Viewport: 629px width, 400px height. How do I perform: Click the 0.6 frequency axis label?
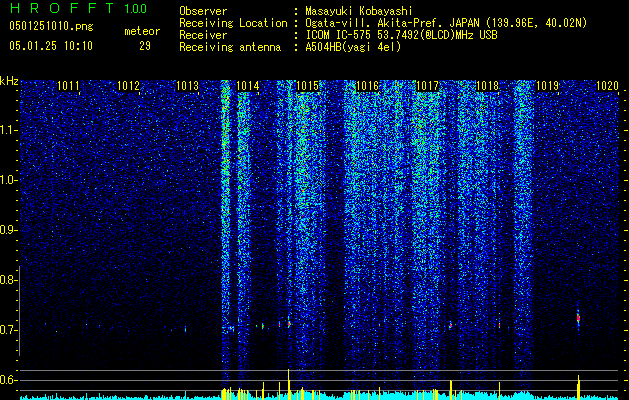click(8, 380)
